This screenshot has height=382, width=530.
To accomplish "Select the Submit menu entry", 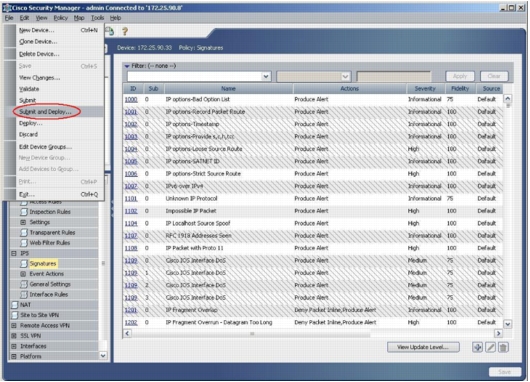I will click(27, 100).
